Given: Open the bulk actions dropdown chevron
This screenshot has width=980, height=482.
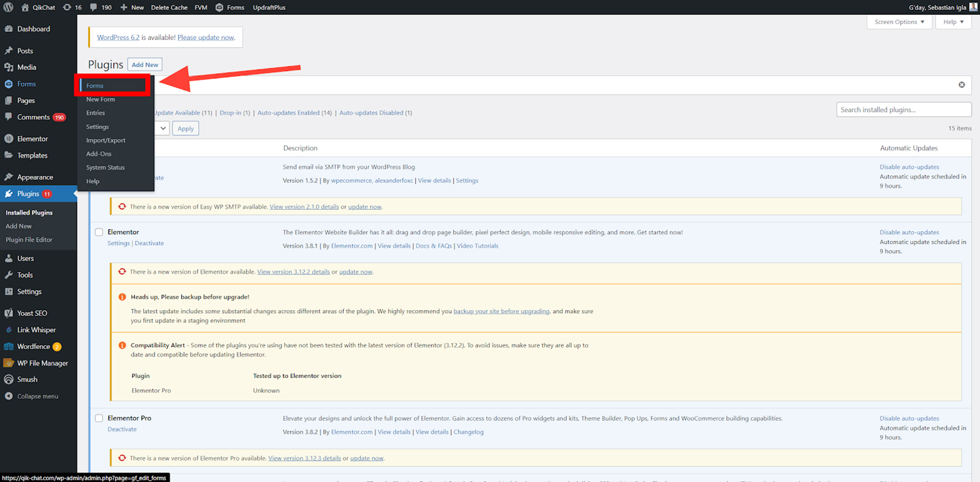Looking at the screenshot, I should (x=163, y=128).
